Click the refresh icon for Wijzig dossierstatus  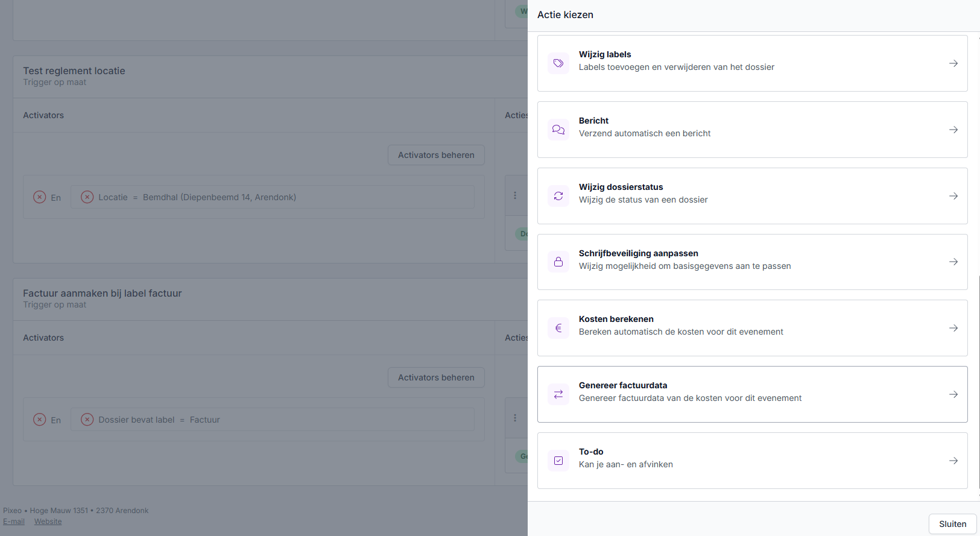[x=558, y=196]
